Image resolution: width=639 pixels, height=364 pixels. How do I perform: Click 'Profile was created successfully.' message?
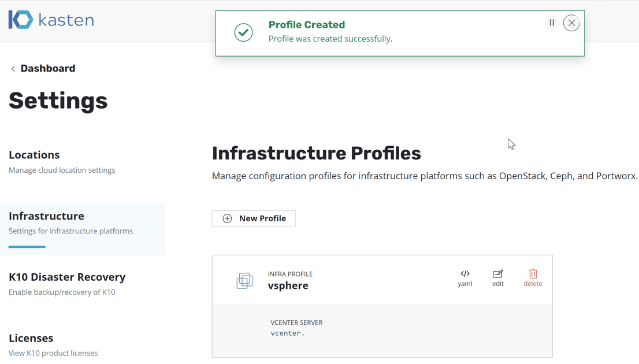click(x=330, y=39)
